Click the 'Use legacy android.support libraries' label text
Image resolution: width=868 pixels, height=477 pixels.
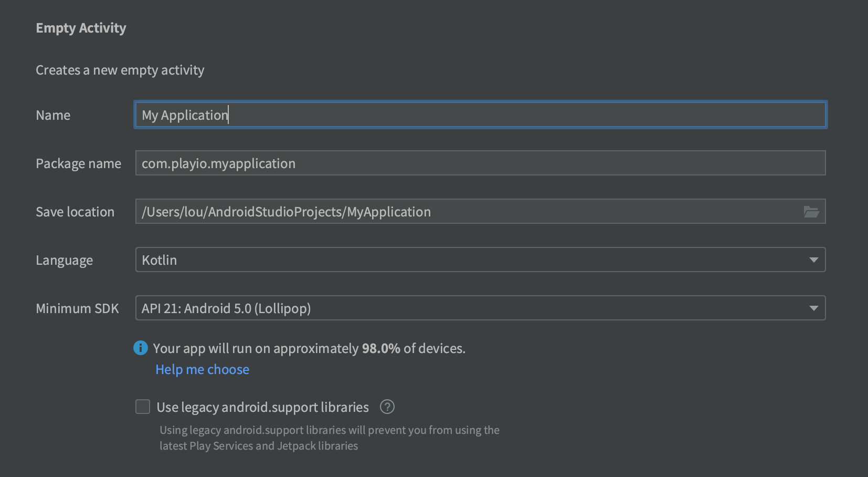click(262, 407)
